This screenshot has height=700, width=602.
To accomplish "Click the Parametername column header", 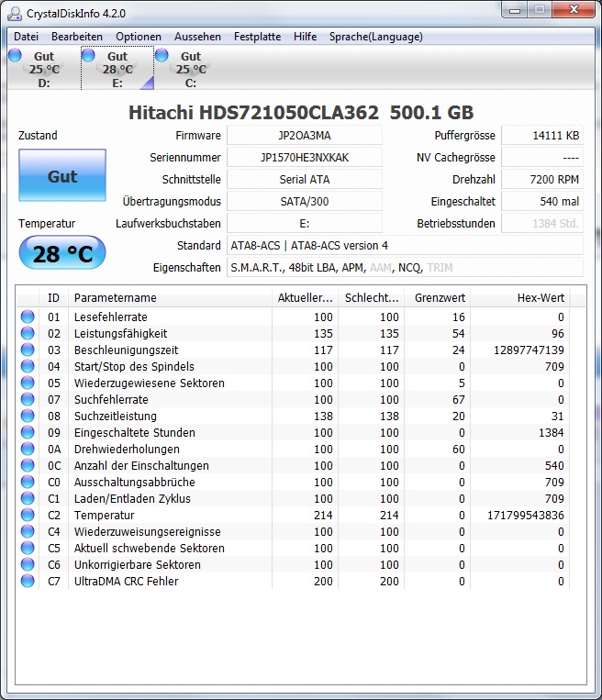I will (170, 298).
